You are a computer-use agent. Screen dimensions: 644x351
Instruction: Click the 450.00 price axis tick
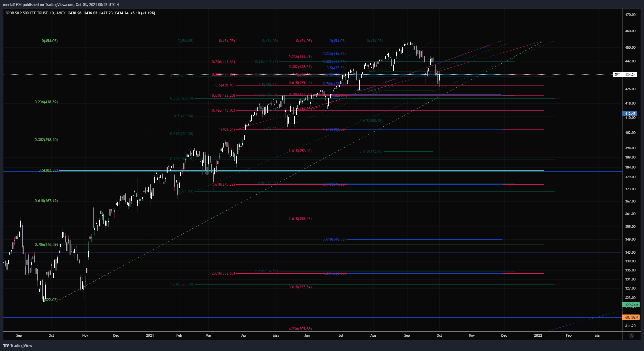click(x=630, y=47)
